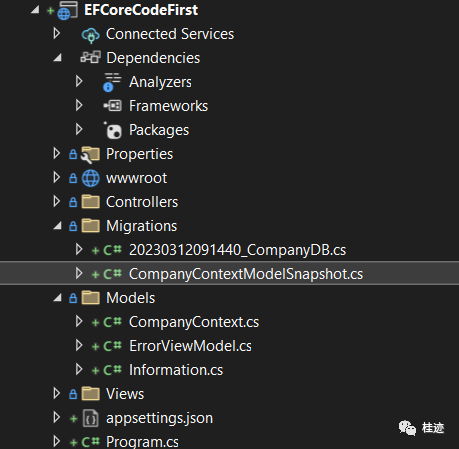Click the wwwroot globe icon
459x449 pixels.
coord(91,178)
